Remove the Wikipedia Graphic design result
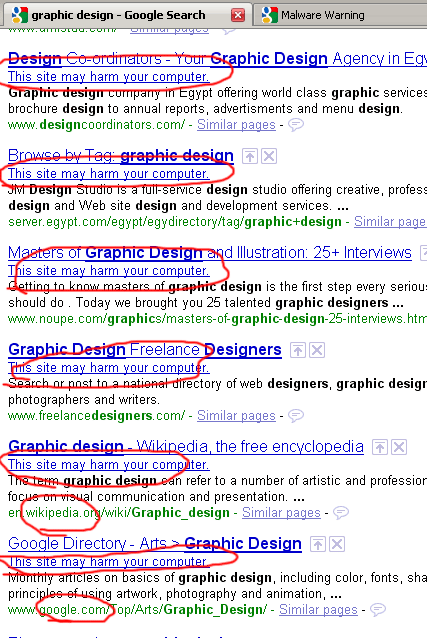 (399, 447)
